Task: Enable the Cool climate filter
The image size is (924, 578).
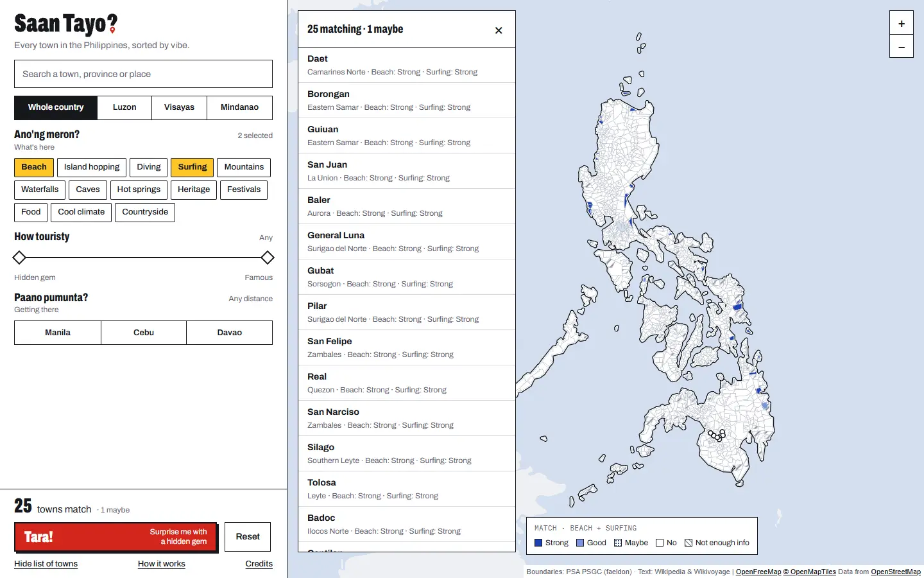Action: pos(81,212)
